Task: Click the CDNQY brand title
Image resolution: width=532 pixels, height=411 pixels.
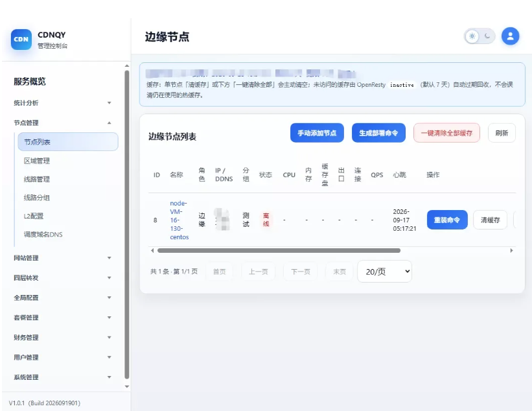Action: (52, 35)
